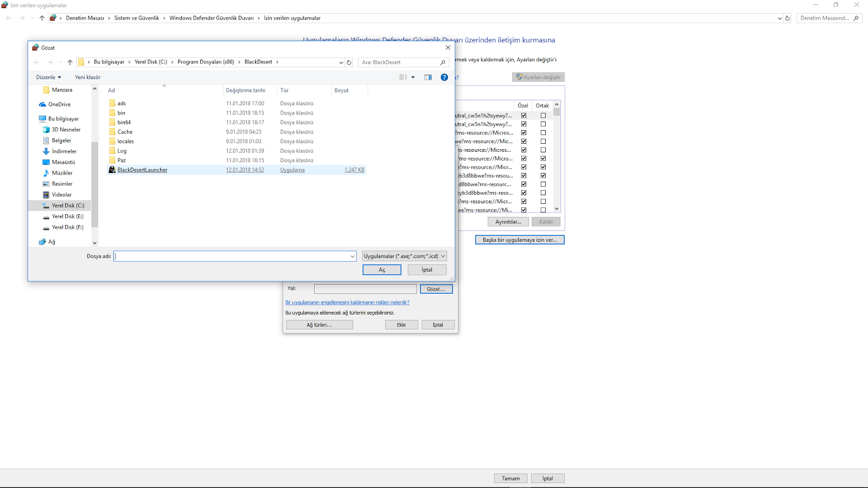The height and width of the screenshot is (488, 868).
Task: Open the Düzenle menu
Action: pos(48,78)
